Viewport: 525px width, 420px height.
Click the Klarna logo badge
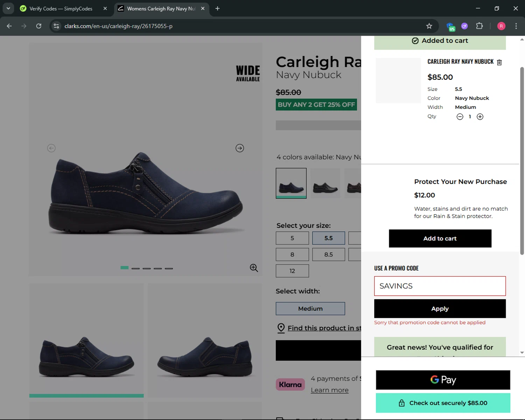pyautogui.click(x=290, y=384)
